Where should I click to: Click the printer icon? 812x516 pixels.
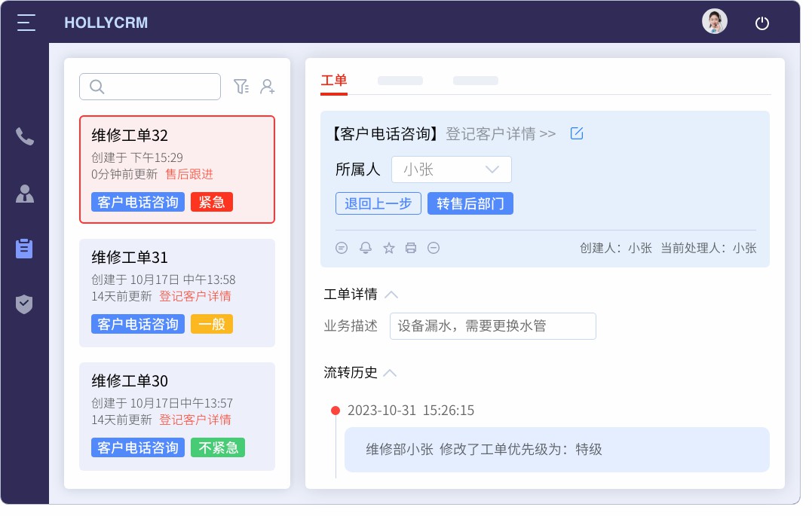coord(411,248)
